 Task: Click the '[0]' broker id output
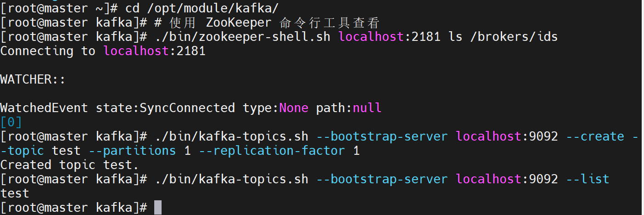click(11, 122)
